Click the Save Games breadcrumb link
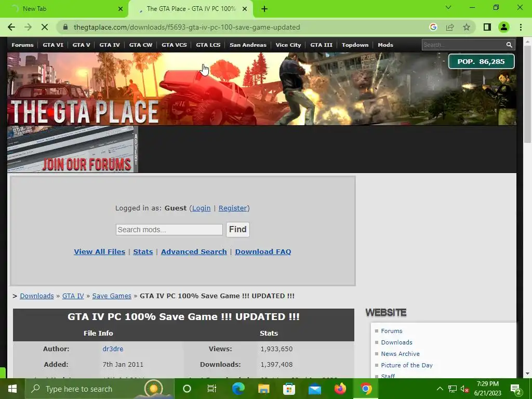 pos(112,296)
